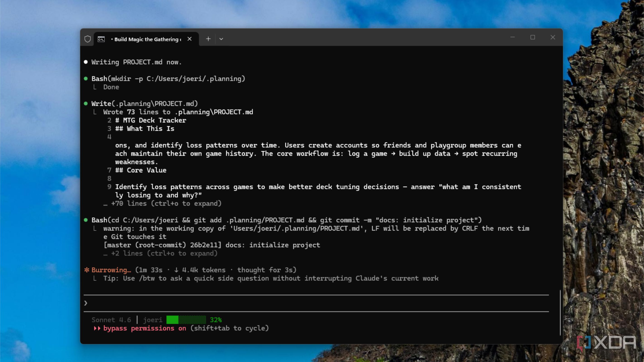Viewport: 644px width, 362px height.
Task: Expand the +2 lines collapsed output
Action: pyautogui.click(x=161, y=254)
